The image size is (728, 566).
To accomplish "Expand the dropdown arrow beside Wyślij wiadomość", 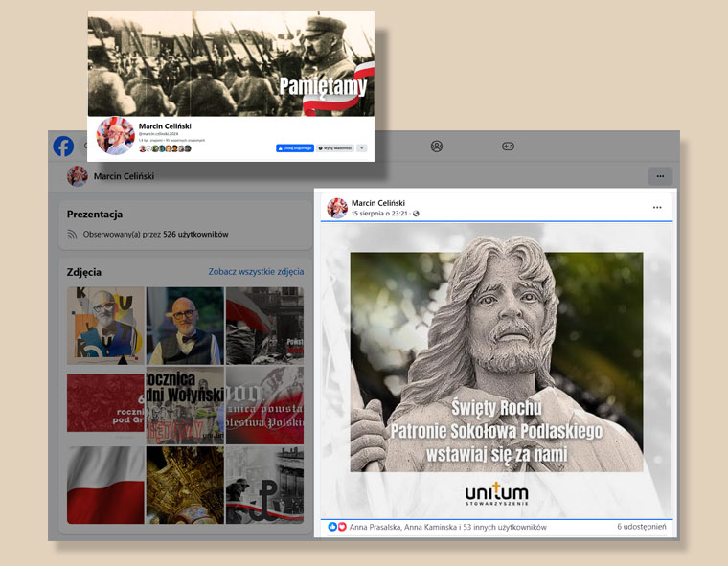I will (x=362, y=148).
